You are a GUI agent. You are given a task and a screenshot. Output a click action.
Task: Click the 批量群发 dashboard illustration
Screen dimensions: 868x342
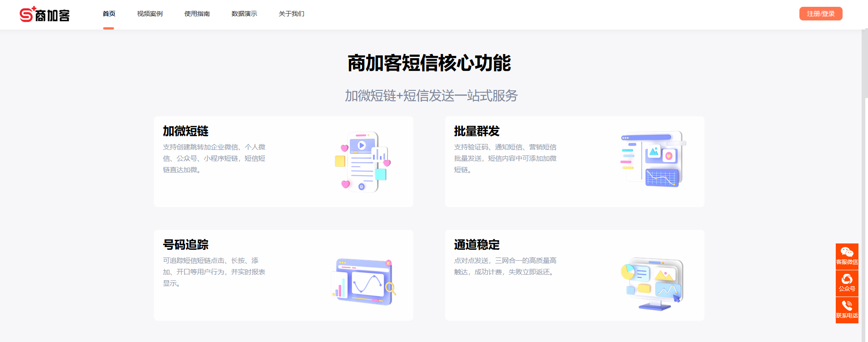[x=653, y=159]
